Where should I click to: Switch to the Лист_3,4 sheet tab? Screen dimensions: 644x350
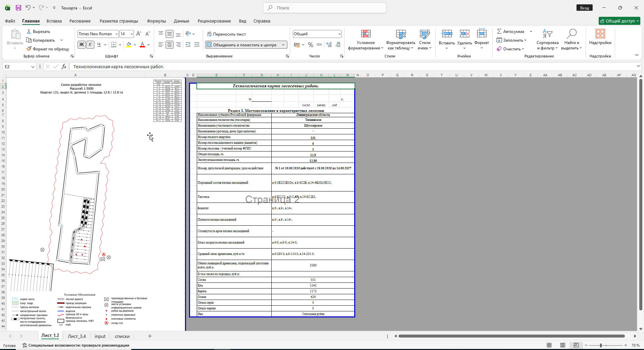77,336
